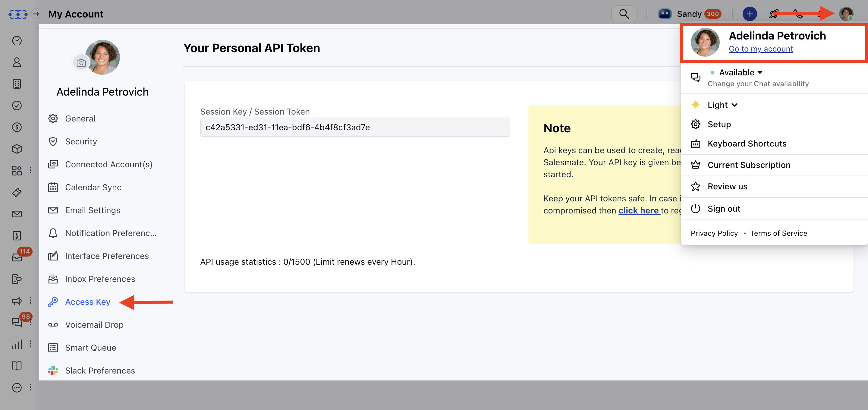Click the search magnifier in top bar
This screenshot has height=410, width=868.
[x=624, y=14]
